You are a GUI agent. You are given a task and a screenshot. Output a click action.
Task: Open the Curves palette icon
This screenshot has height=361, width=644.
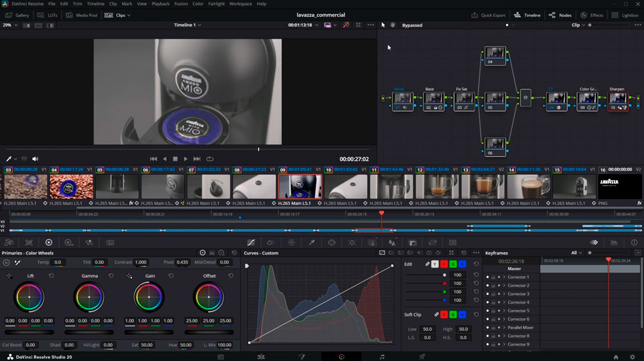click(x=251, y=242)
